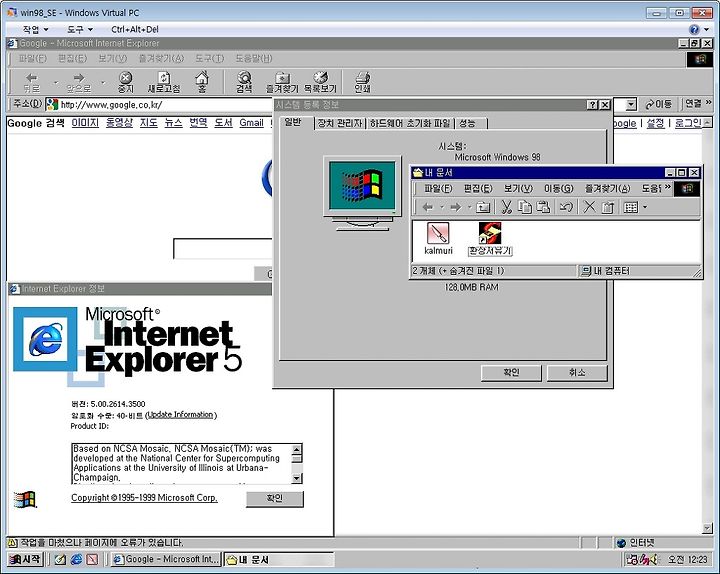The width and height of the screenshot is (720, 574).
Task: Click the IE Back (뒤로) toolbar button
Action: point(32,82)
